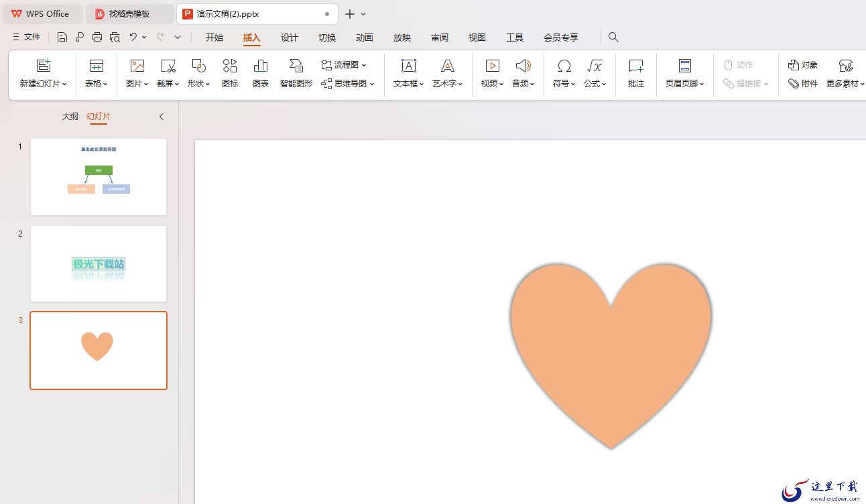Expand the 新建幻灯片 dropdown arrow
The width and height of the screenshot is (866, 504).
pyautogui.click(x=64, y=84)
